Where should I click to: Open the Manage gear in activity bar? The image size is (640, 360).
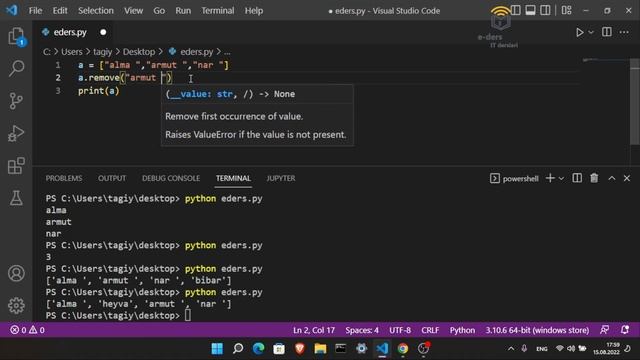tap(16, 305)
